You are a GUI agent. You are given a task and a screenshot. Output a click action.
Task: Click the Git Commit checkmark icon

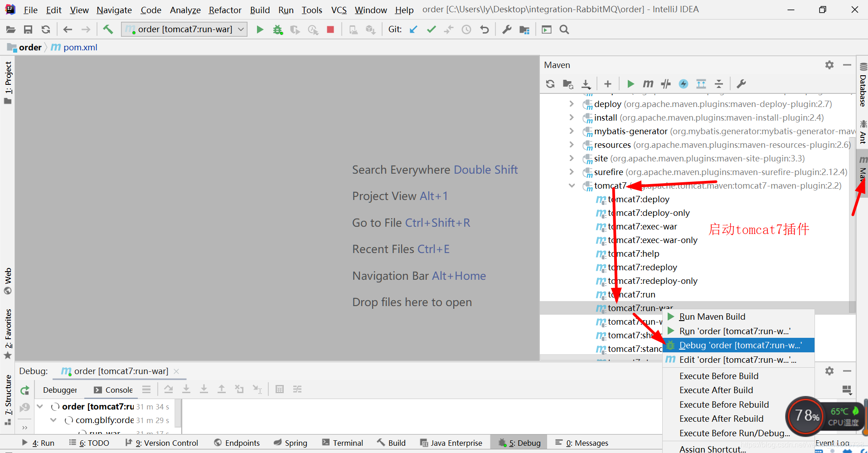coord(432,29)
